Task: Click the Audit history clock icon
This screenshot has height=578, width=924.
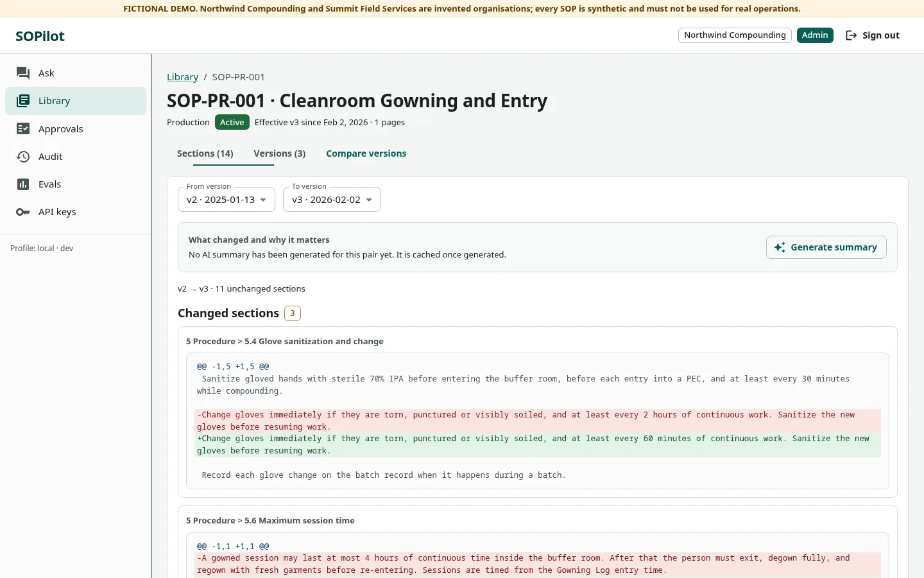Action: click(23, 157)
